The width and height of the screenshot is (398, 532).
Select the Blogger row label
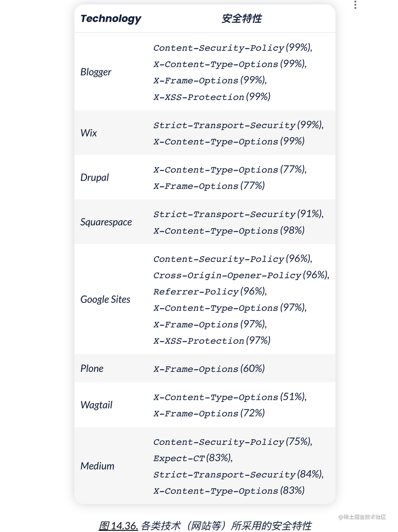pyautogui.click(x=96, y=72)
